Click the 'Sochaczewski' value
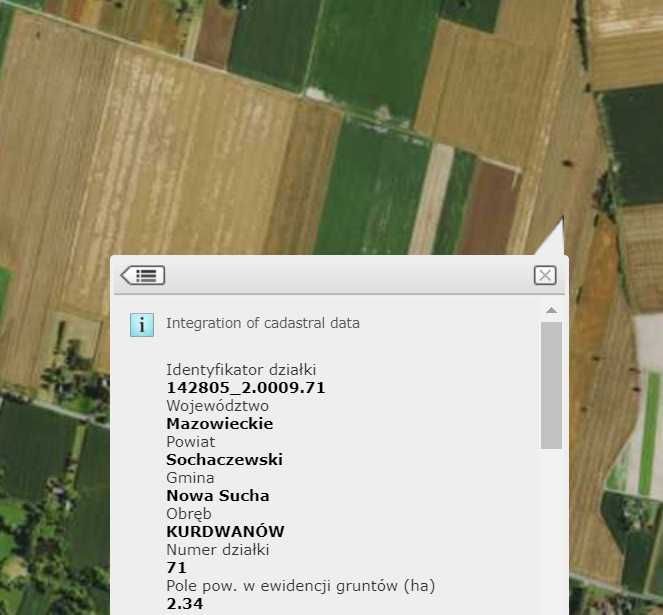Image resolution: width=663 pixels, height=615 pixels. coord(224,460)
